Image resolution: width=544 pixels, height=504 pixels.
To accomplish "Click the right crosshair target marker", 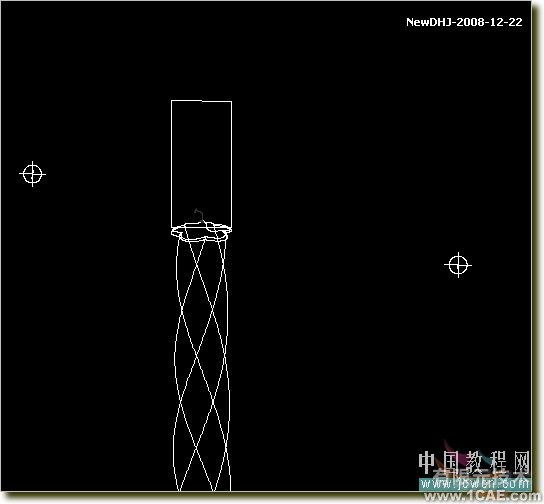I will click(x=458, y=265).
